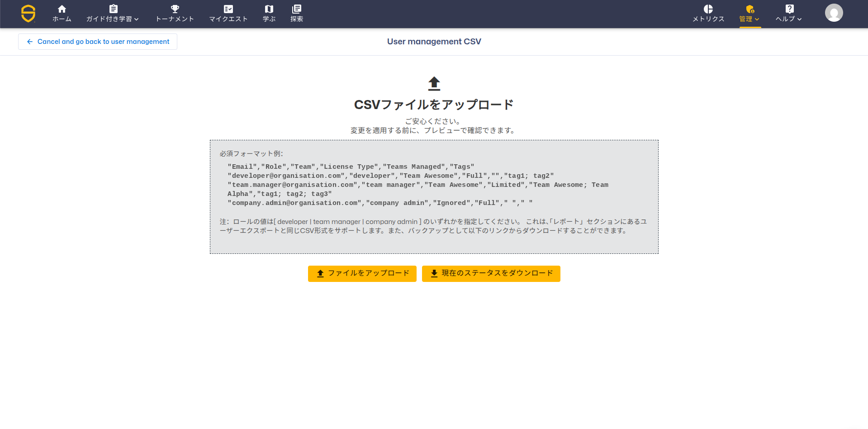Viewport: 868px width, 429px height.
Task: Click the Learn book icon
Action: click(269, 9)
